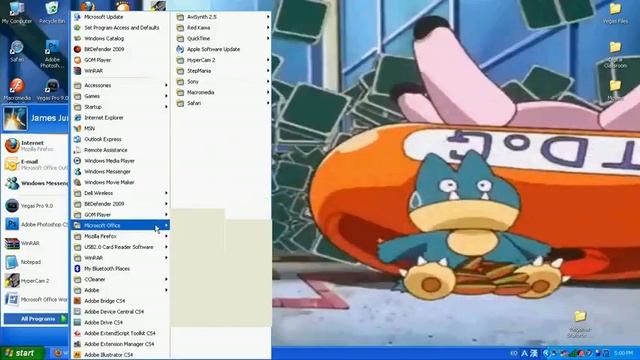Launch Adobe Bridge CS4
Image resolution: width=640 pixels, height=360 pixels.
tap(120, 301)
